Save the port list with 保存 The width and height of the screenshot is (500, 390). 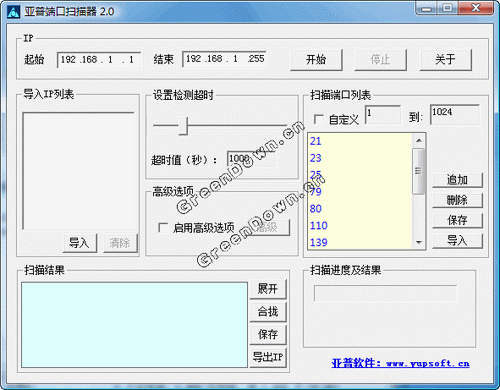[457, 220]
